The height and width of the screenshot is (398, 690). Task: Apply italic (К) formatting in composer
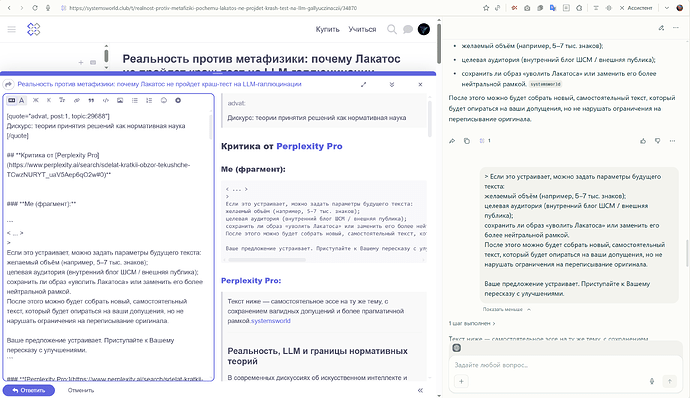[49, 100]
